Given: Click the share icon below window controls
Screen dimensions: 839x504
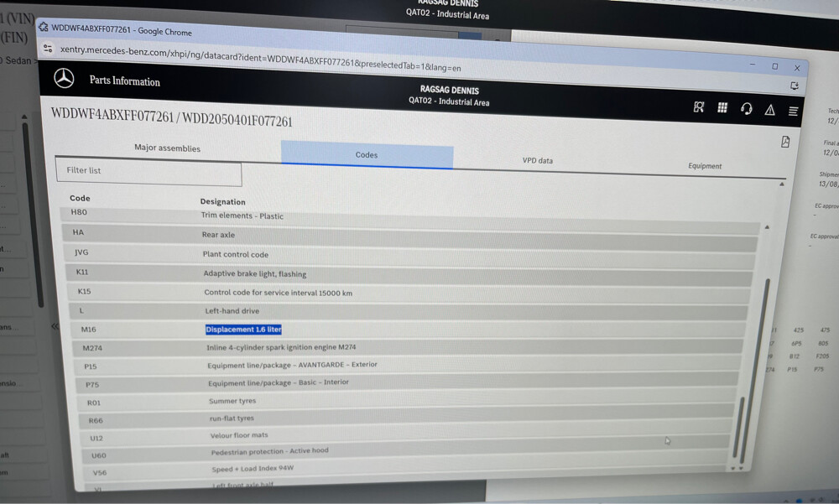Looking at the screenshot, I should point(794,86).
